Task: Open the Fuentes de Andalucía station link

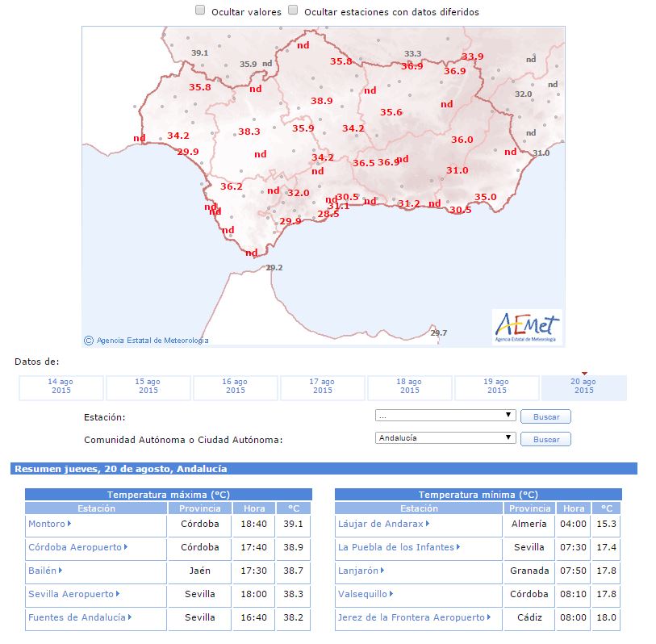Action: (x=77, y=617)
